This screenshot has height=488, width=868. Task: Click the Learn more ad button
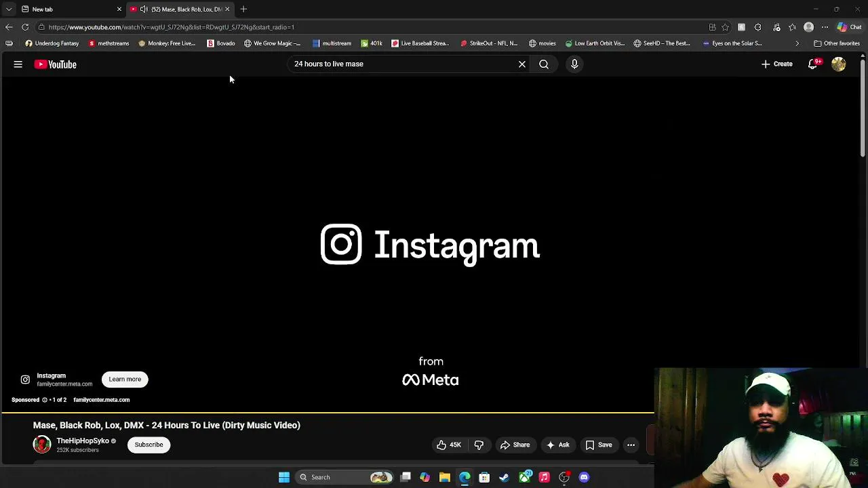[125, 379]
